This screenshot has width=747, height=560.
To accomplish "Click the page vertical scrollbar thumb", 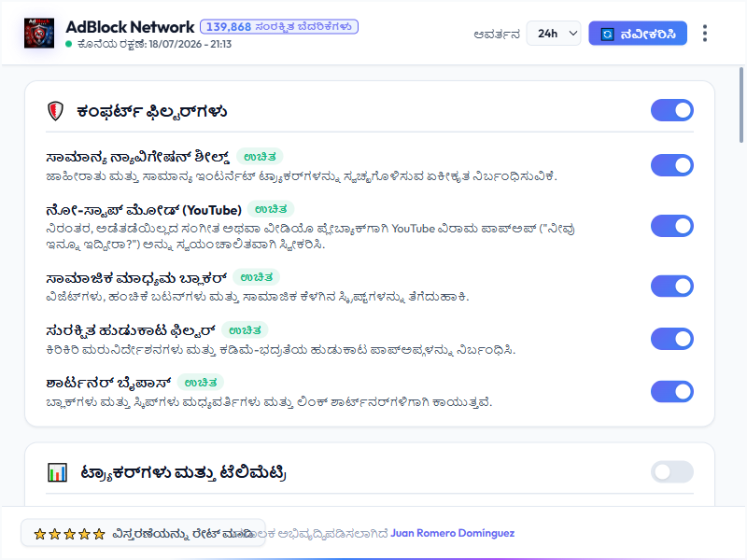I will tap(740, 105).
